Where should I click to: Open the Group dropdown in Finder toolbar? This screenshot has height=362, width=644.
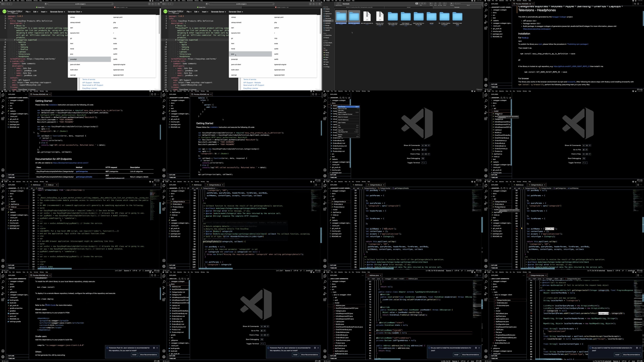click(x=431, y=3)
